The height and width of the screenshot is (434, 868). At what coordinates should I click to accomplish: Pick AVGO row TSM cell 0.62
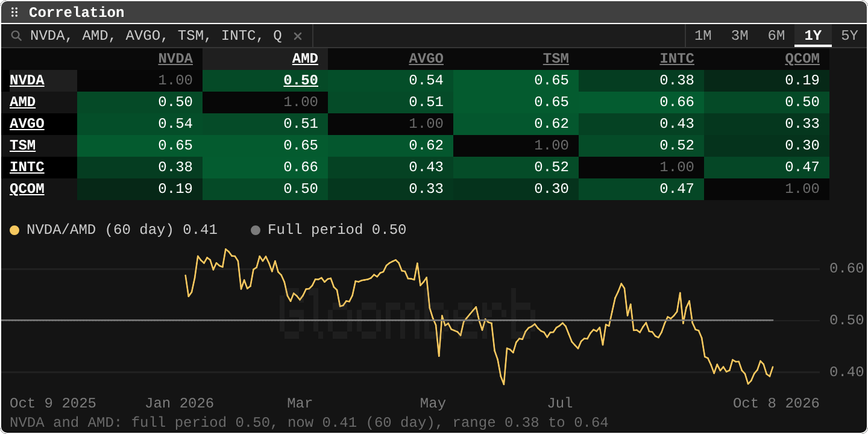(x=516, y=124)
